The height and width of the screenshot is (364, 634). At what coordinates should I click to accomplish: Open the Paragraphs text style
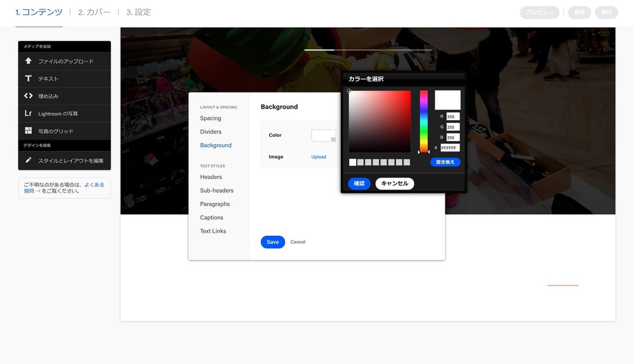pyautogui.click(x=215, y=204)
